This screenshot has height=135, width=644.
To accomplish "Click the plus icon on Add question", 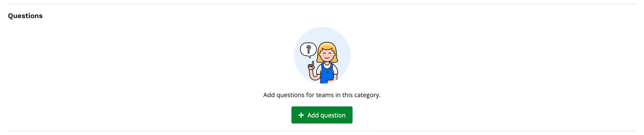I will coord(301,115).
